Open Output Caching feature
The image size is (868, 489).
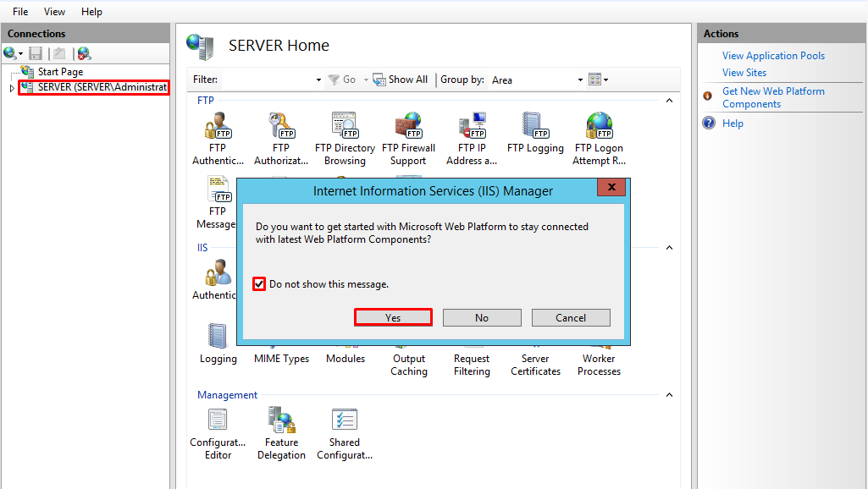coord(409,365)
